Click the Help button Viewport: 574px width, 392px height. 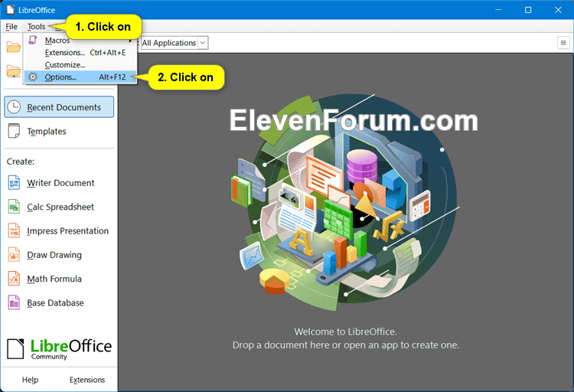tap(30, 380)
